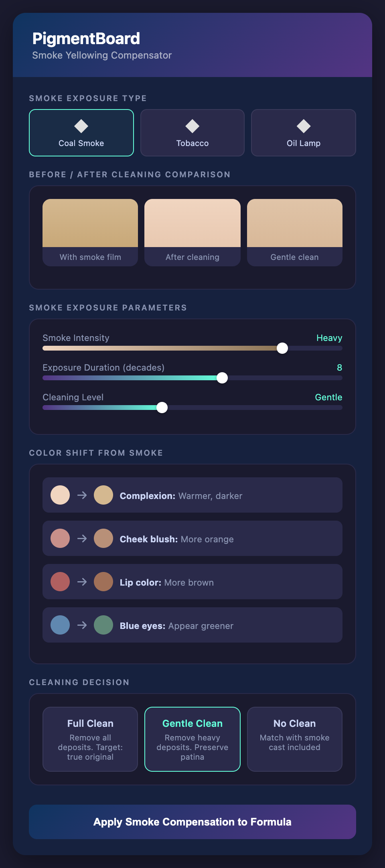This screenshot has width=385, height=868.
Task: Click the Coal Smoke diamond icon
Action: (81, 126)
